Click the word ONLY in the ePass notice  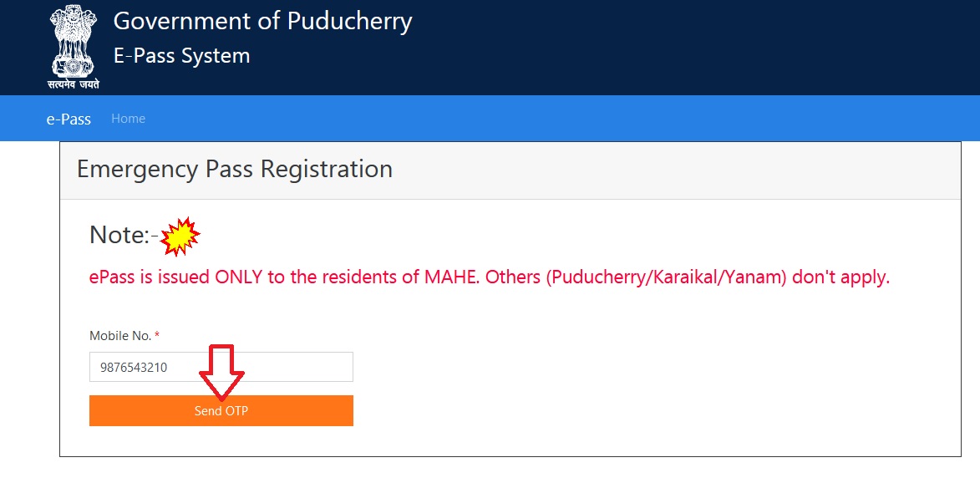coord(239,277)
